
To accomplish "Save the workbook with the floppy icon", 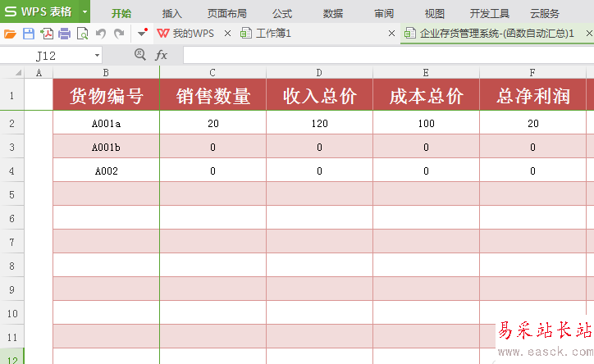I will [x=29, y=34].
